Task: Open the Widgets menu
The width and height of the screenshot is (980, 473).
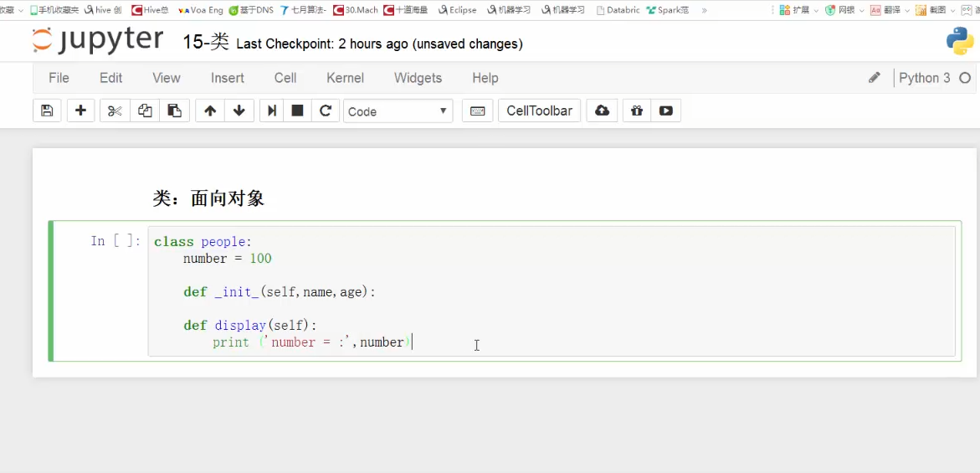Action: pos(418,78)
